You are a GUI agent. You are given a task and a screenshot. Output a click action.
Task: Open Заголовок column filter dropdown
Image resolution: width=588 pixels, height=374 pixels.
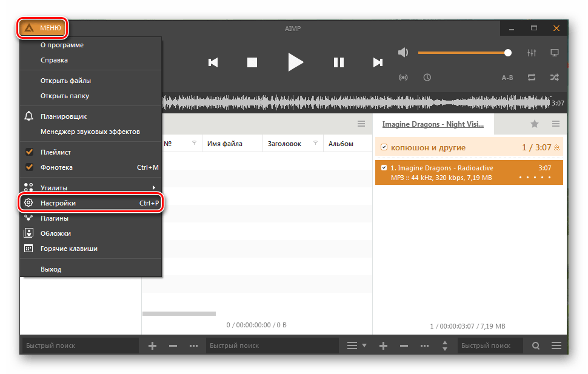[x=315, y=144]
